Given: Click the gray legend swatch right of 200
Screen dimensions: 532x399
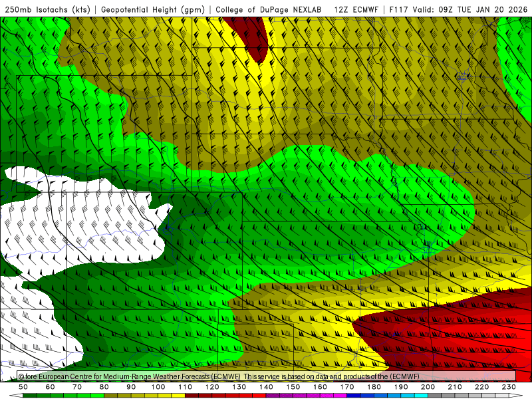Looking at the screenshot, I should 435,396.
